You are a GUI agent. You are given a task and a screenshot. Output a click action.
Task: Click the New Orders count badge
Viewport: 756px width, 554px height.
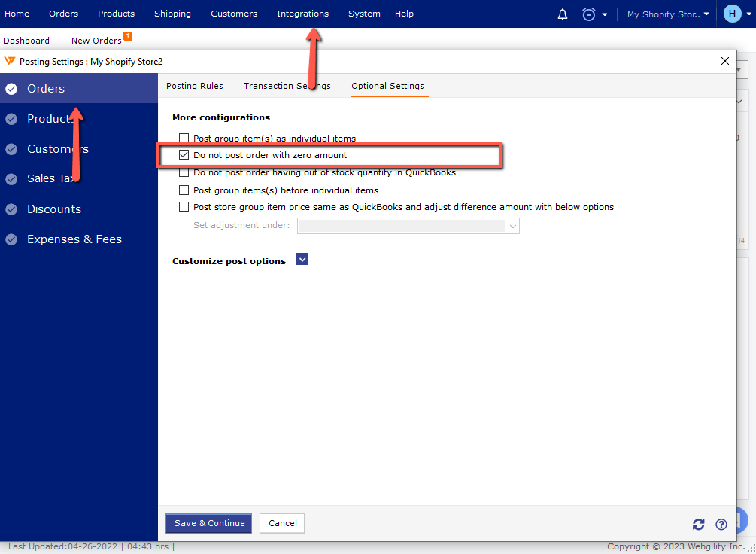pyautogui.click(x=128, y=36)
